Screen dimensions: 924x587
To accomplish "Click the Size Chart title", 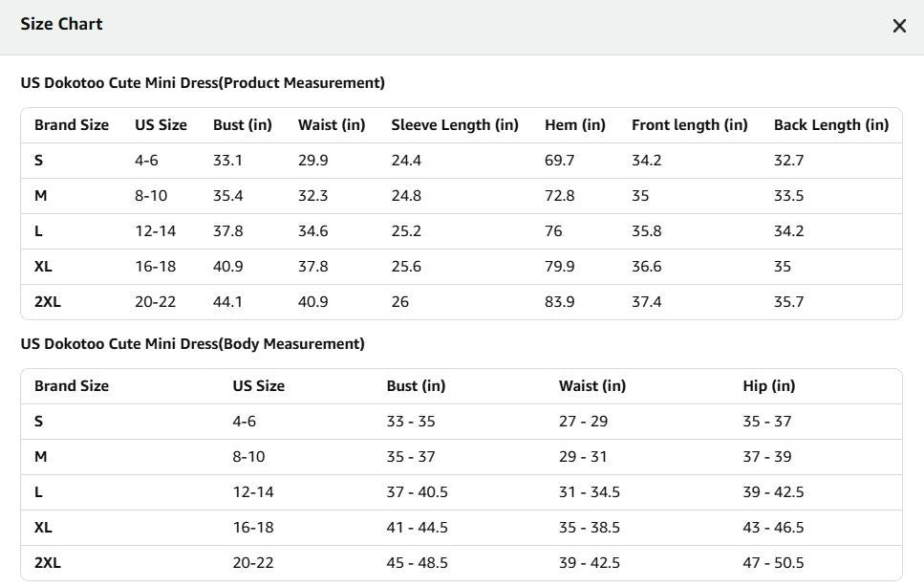I will (x=61, y=24).
